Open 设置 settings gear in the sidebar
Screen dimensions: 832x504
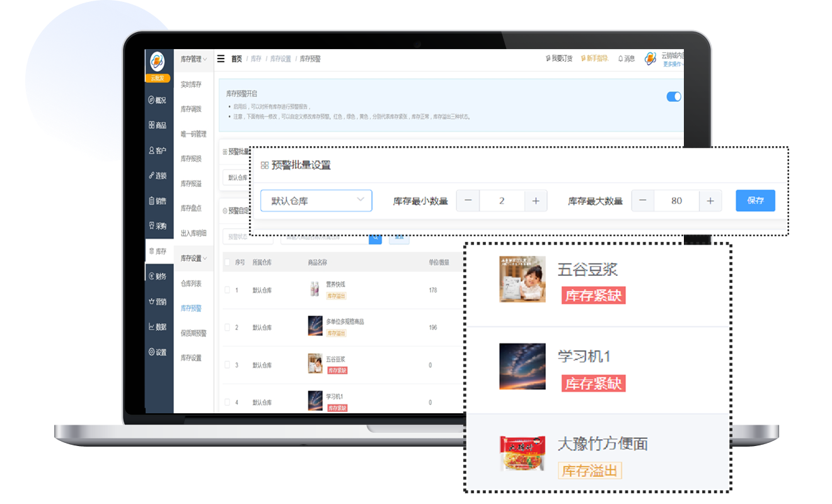(158, 352)
